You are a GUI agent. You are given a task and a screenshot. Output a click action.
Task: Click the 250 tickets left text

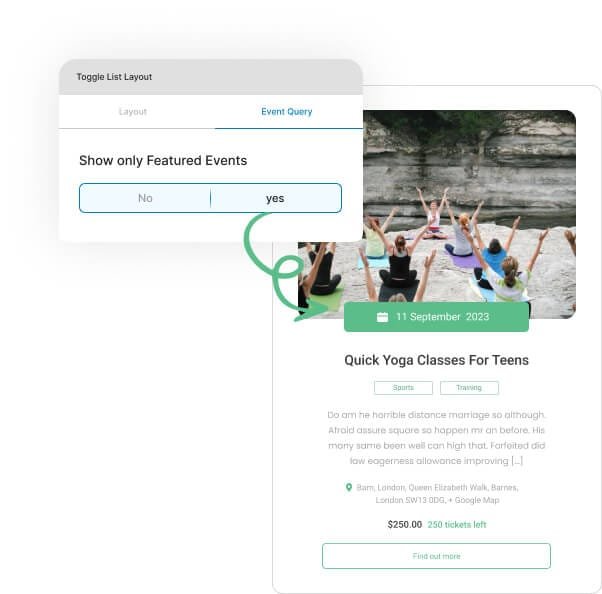pos(457,525)
